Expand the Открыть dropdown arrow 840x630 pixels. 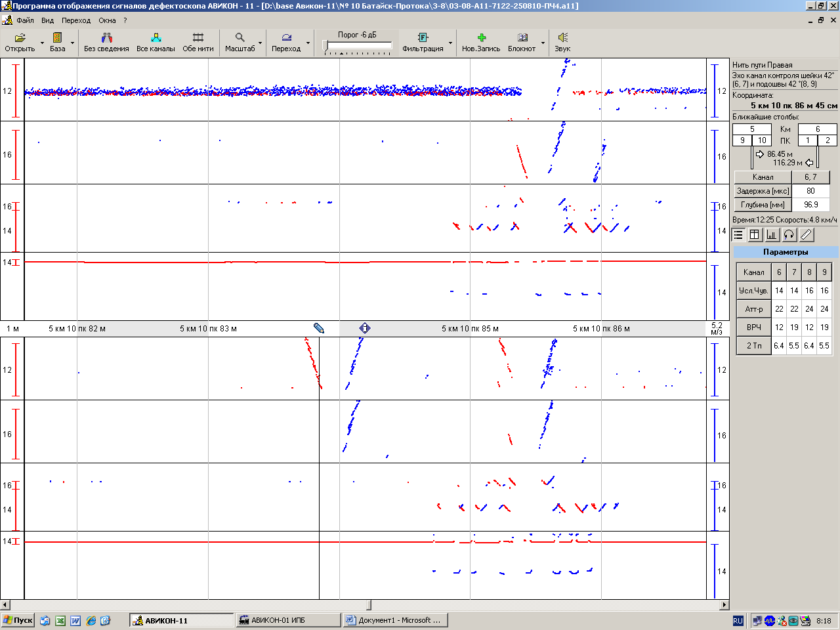pos(42,43)
